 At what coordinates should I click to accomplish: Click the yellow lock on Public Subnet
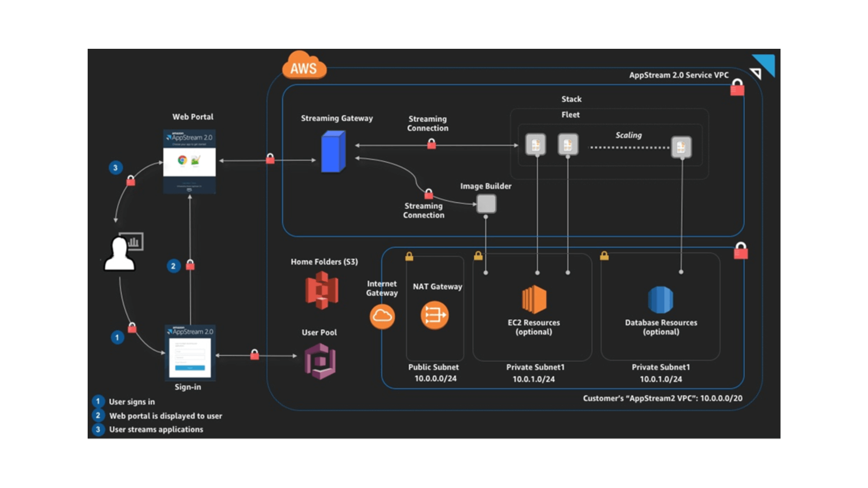coord(409,257)
